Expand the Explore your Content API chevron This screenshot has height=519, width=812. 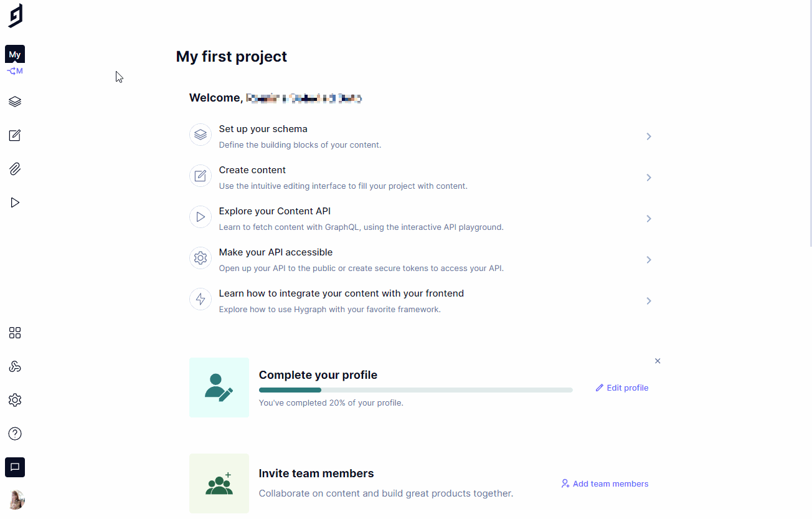click(648, 219)
